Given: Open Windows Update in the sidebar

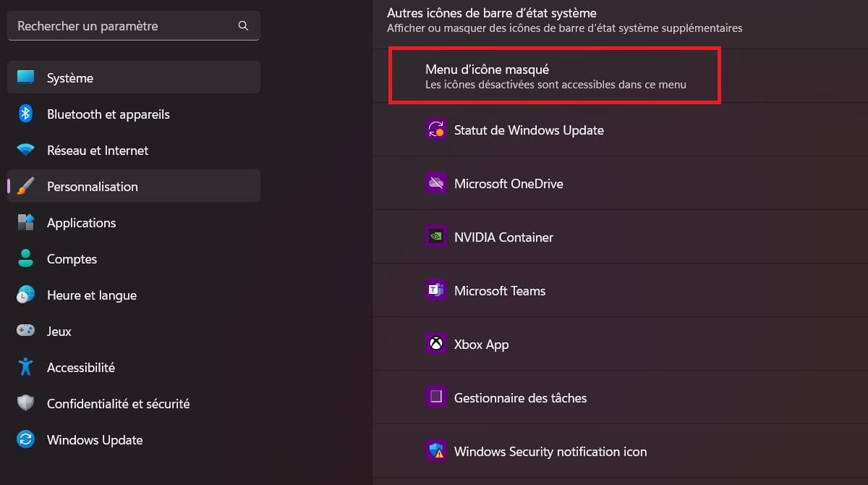Looking at the screenshot, I should coord(134,439).
